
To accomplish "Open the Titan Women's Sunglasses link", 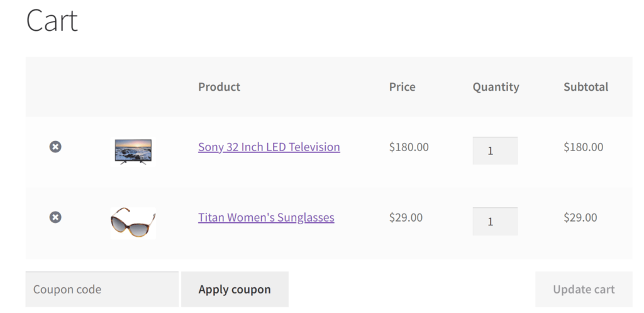I will pos(266,217).
